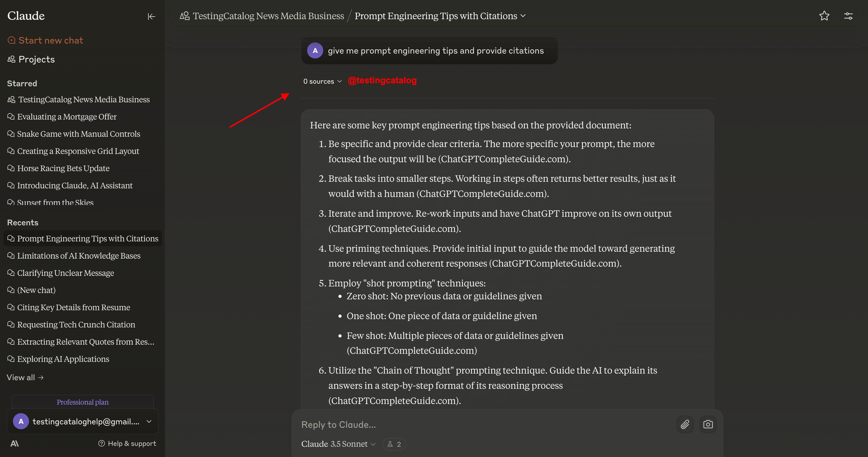Click the paperclip attach file icon

(685, 424)
